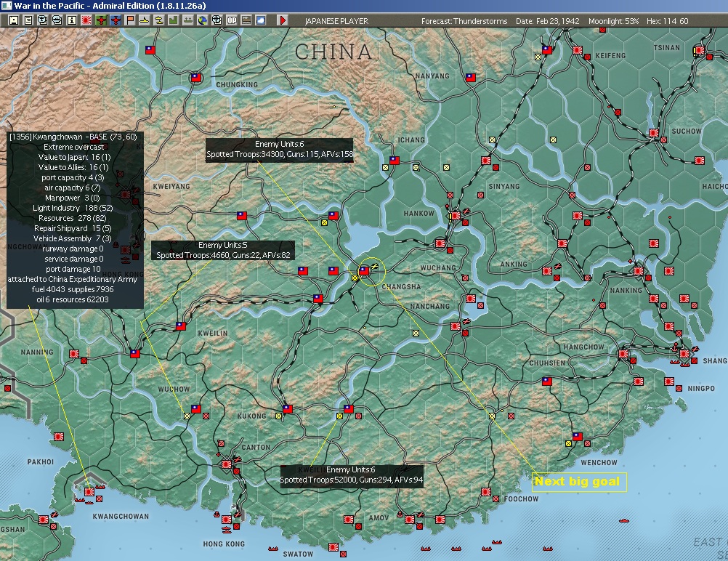728x561 pixels.
Task: Click the orange flag toolbar icon
Action: 130,20
